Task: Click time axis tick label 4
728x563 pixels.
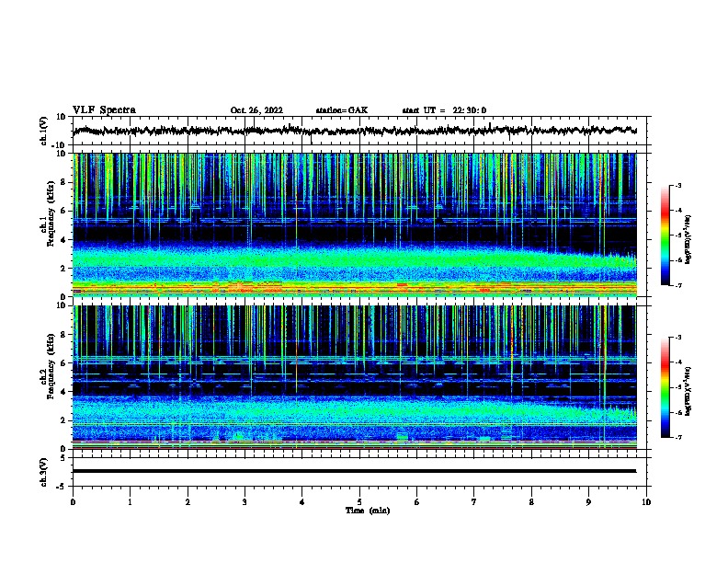Action: pyautogui.click(x=302, y=502)
